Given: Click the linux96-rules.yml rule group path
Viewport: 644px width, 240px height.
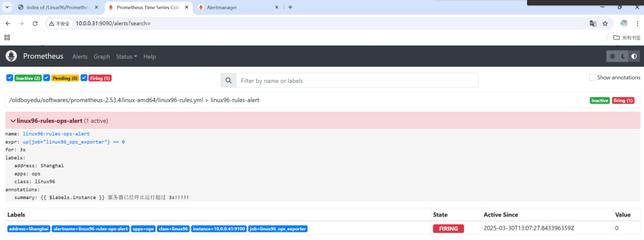Looking at the screenshot, I should [134, 100].
